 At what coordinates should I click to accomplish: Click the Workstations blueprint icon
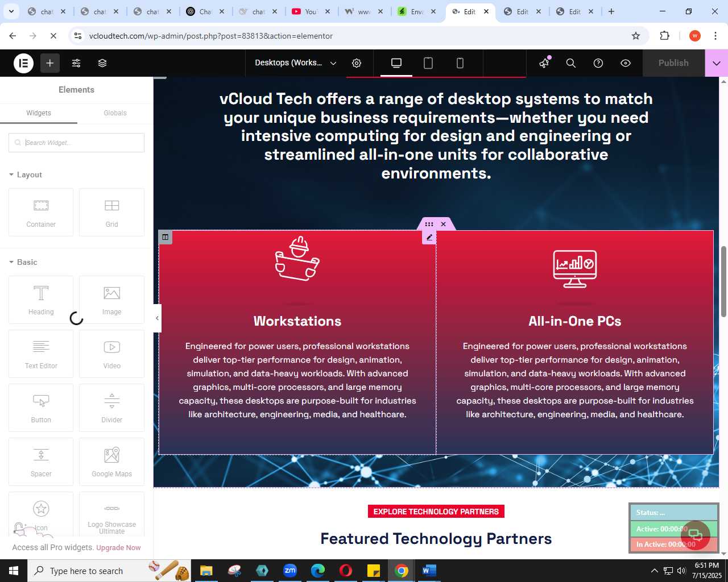point(297,259)
